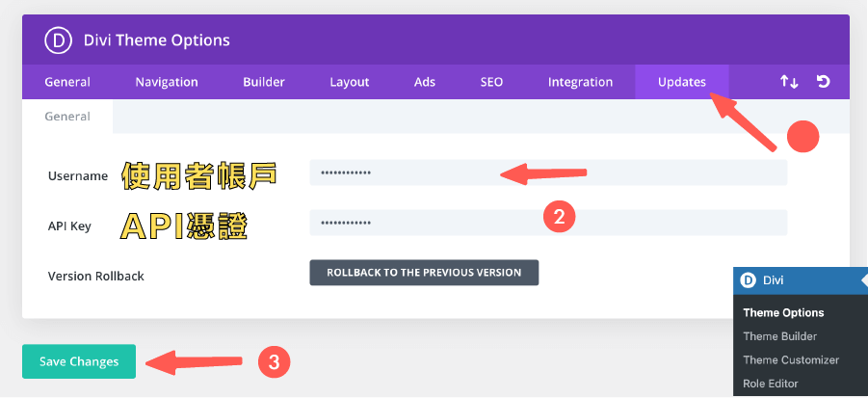Open Theme Customizer in the Divi menu
Viewport: 868px width, 398px height.
791,359
